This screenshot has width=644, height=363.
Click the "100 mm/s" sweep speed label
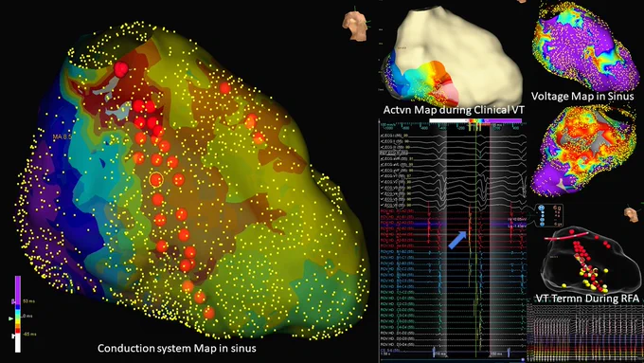[x=387, y=125]
